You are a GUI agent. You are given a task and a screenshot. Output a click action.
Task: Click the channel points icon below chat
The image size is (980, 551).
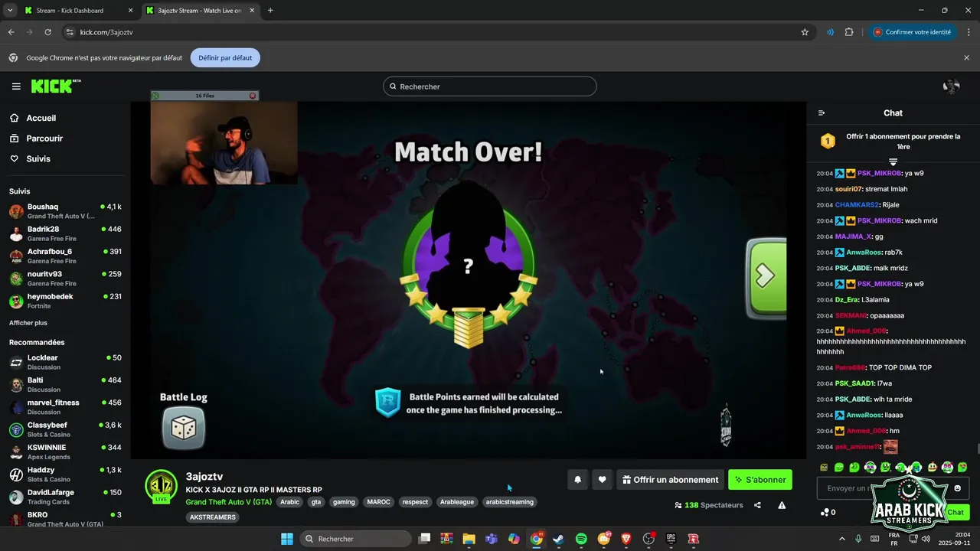click(x=825, y=512)
